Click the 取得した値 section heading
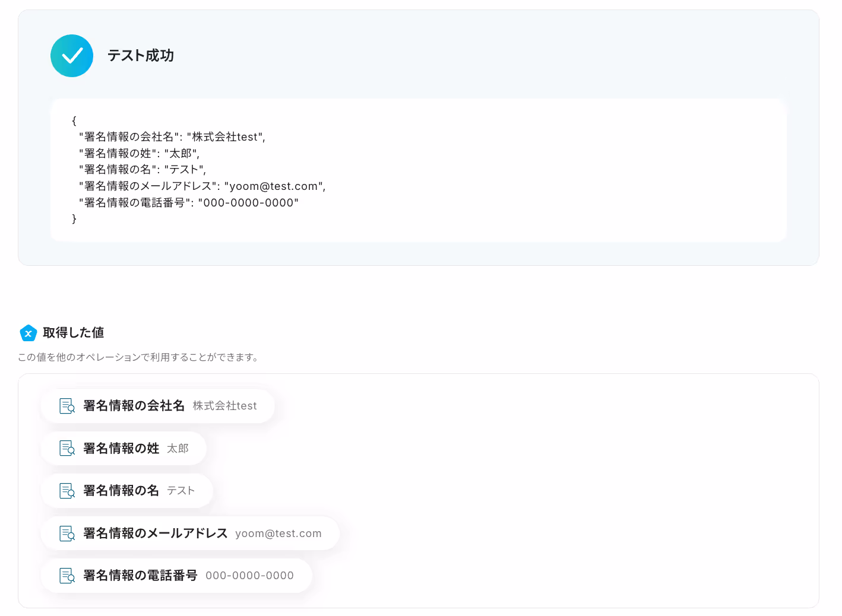The image size is (842, 616). point(74,333)
